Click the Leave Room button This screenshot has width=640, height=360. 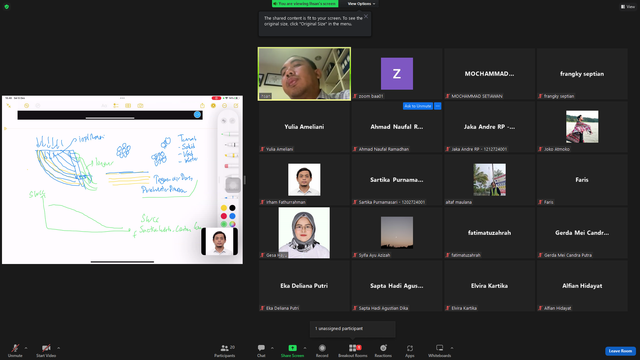(620, 351)
